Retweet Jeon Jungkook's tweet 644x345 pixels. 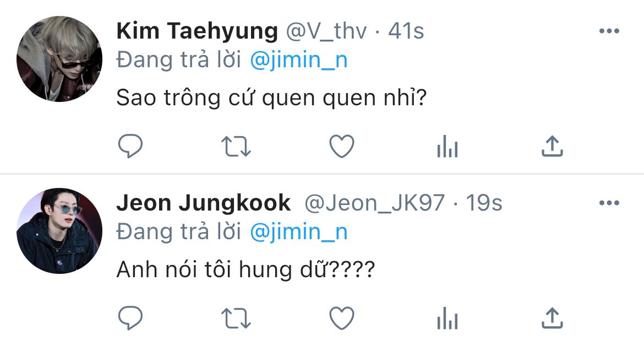coord(236,318)
